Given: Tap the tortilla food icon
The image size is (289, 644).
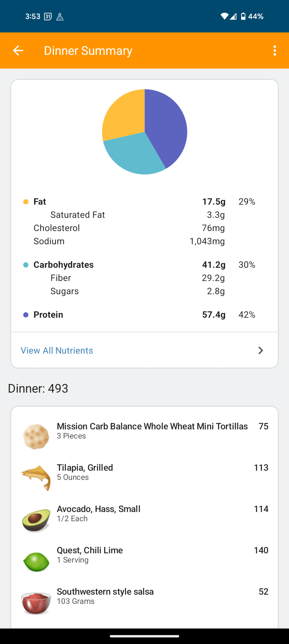Looking at the screenshot, I should (36, 437).
